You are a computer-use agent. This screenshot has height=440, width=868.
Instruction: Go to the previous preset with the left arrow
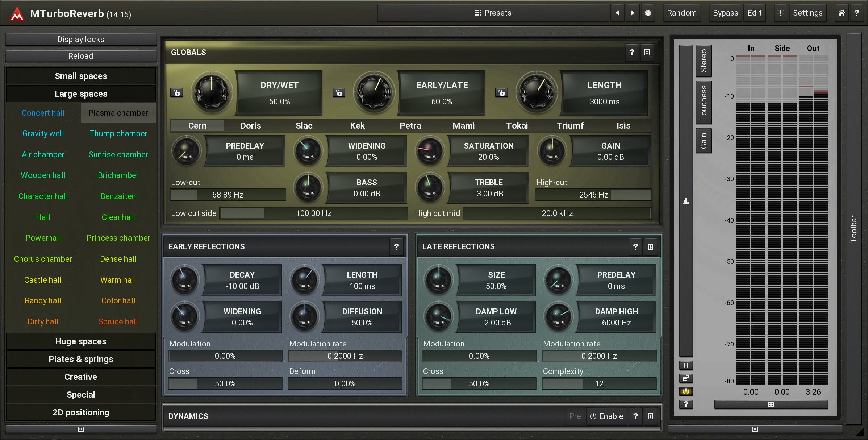617,13
